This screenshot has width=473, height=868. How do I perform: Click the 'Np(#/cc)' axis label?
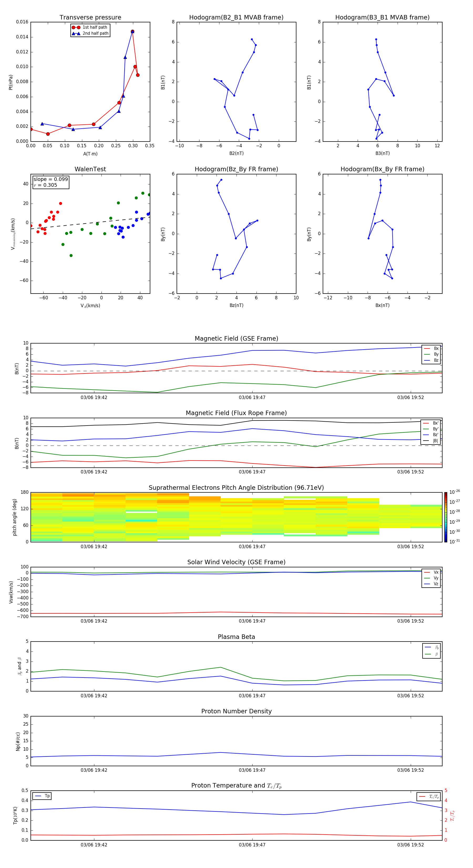point(18,741)
